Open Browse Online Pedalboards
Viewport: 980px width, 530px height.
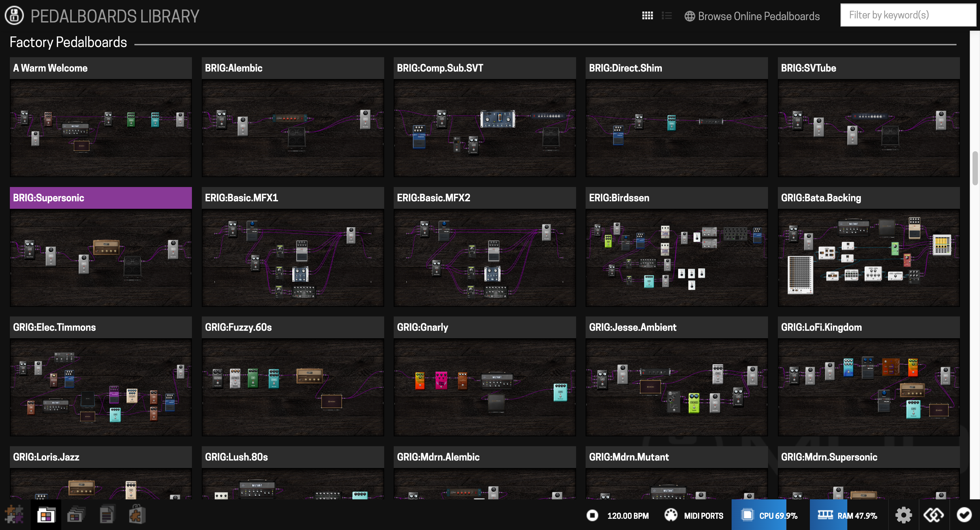(x=752, y=16)
